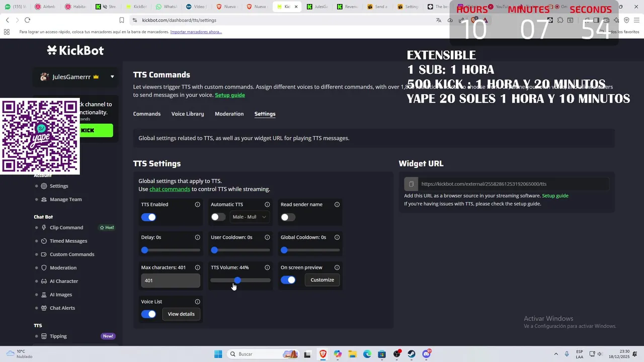Click the Importar marcadores ahora link

tap(196, 32)
